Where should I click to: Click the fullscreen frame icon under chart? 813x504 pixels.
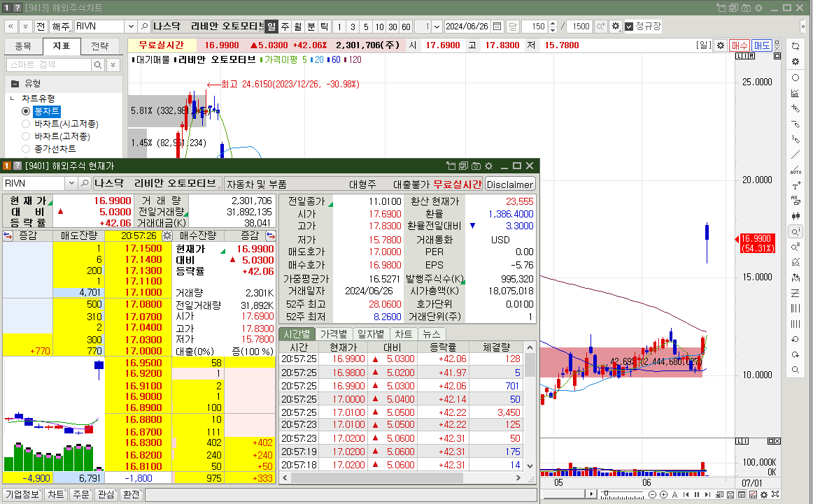coord(775,494)
